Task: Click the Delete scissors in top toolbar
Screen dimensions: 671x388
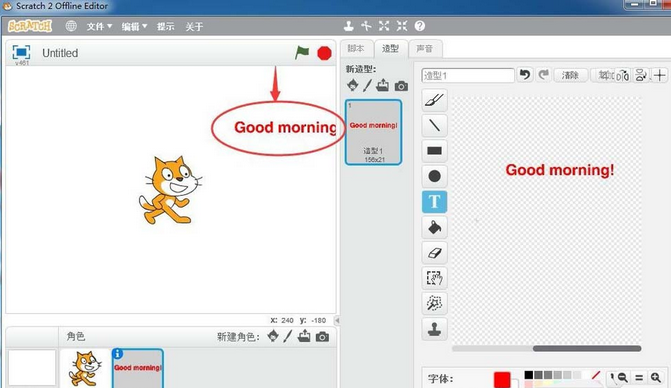Action: pos(366,26)
